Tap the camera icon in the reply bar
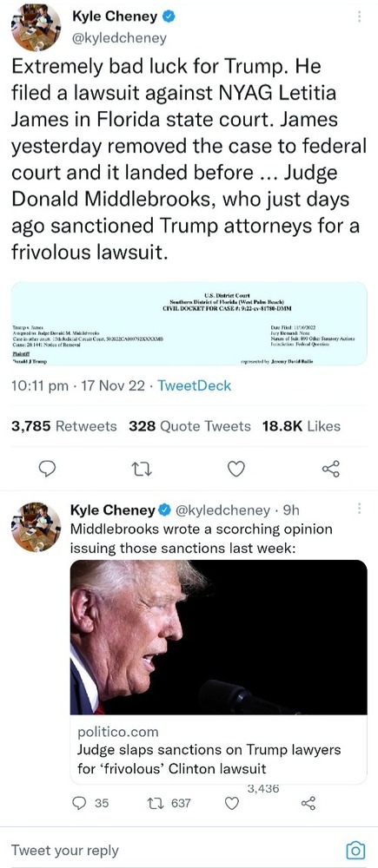The height and width of the screenshot is (868, 378). click(355, 849)
